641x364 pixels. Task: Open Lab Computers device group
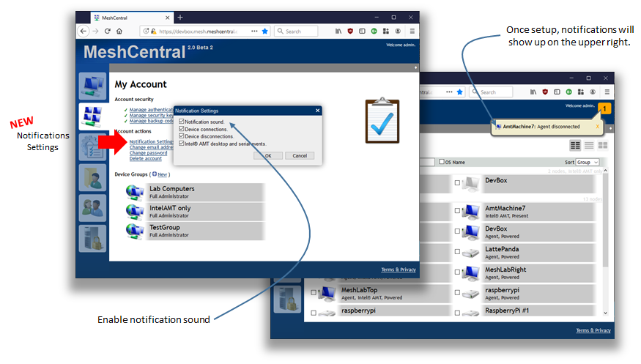(205, 192)
